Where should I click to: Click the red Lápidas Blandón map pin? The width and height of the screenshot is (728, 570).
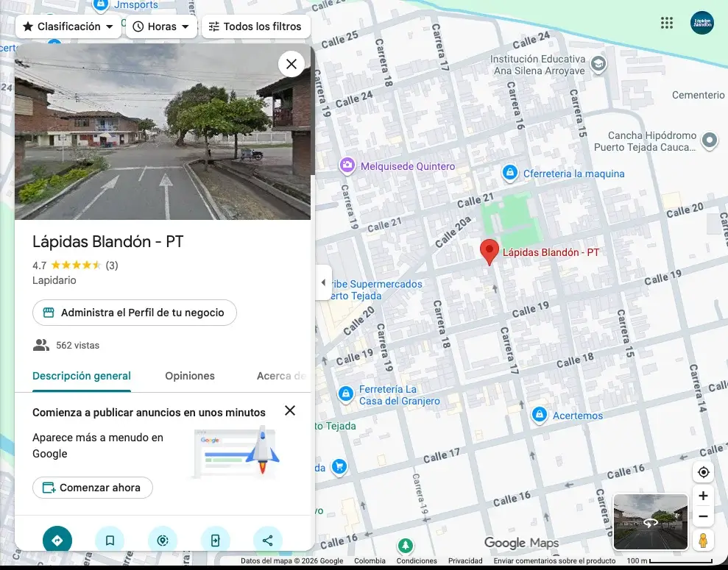[x=490, y=252]
